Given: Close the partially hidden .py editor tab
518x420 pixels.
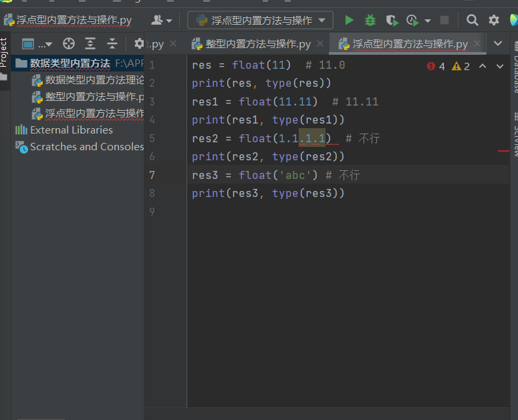Looking at the screenshot, I should coord(173,43).
